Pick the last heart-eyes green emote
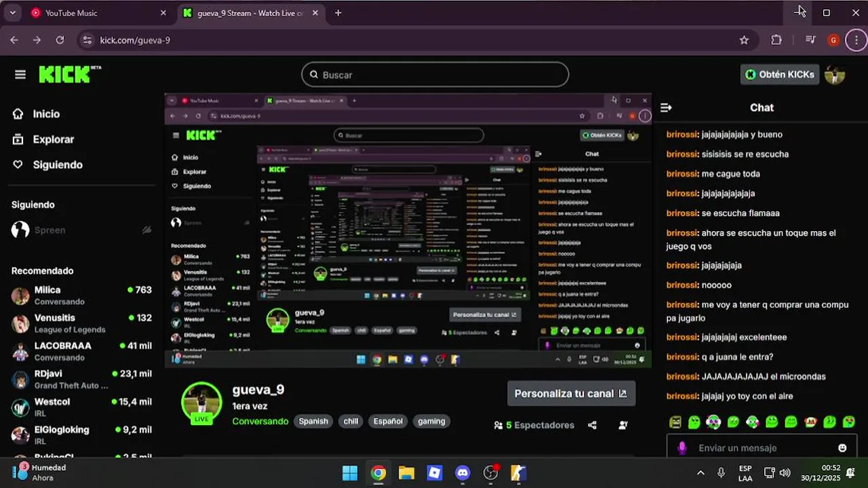Screen dimensions: 868x488 (x=849, y=422)
